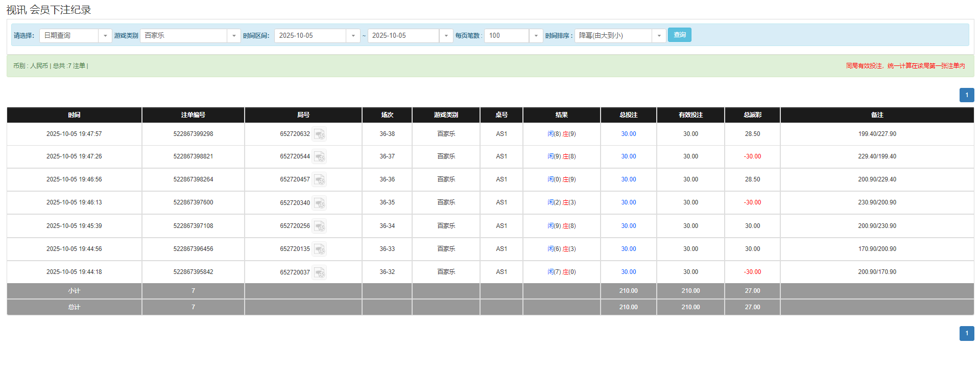Click total bet 30.00 link for 19:44:18 row
Viewport: 980px width, 368px height.
[x=628, y=272]
